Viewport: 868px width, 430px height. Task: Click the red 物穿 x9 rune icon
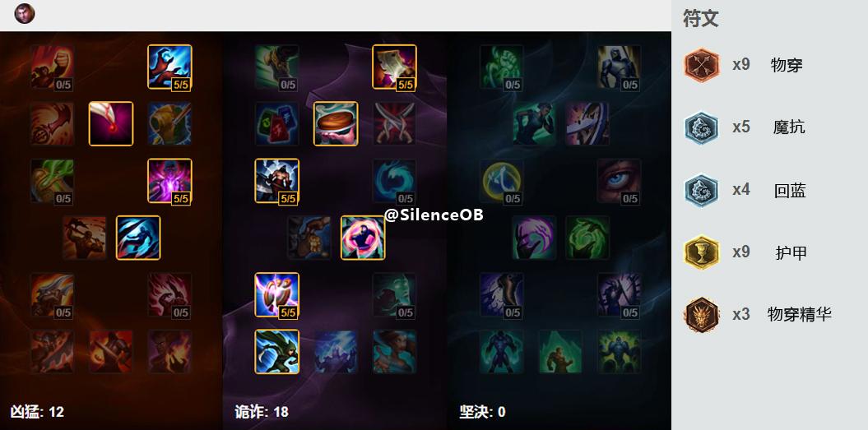pyautogui.click(x=702, y=65)
